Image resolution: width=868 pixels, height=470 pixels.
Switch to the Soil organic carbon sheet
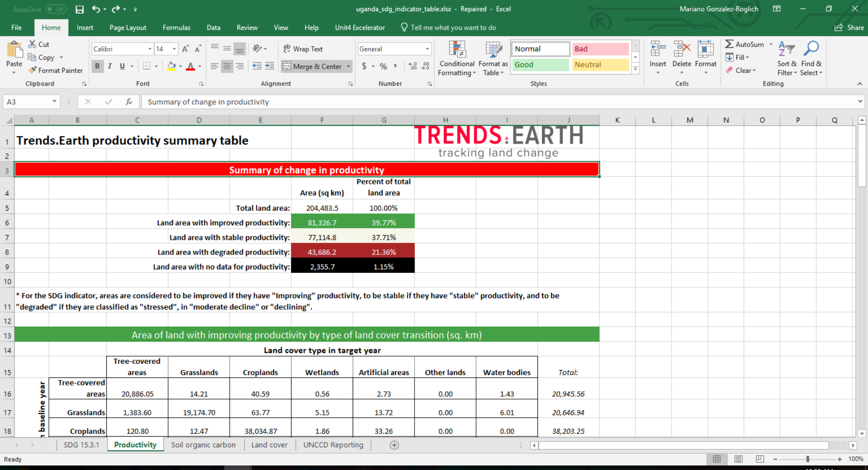(x=203, y=445)
